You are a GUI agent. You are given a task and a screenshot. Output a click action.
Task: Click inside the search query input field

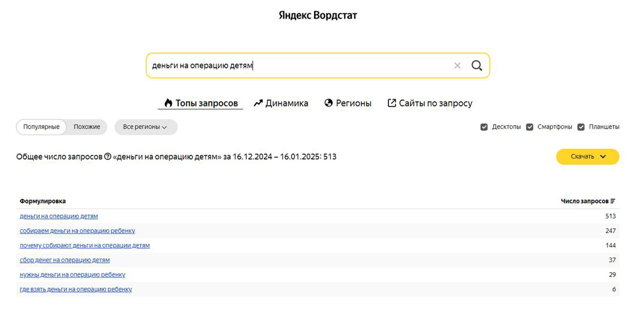[x=300, y=66]
